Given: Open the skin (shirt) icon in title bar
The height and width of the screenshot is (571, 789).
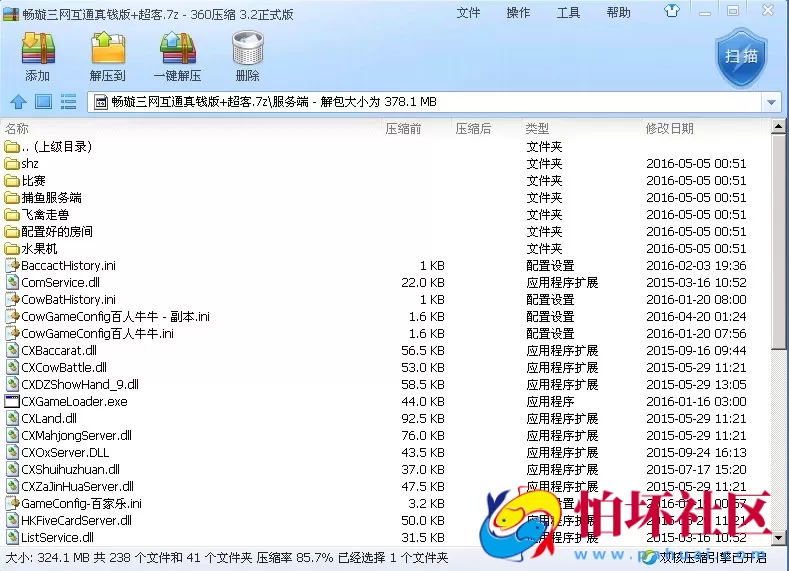Looking at the screenshot, I should coord(671,10).
